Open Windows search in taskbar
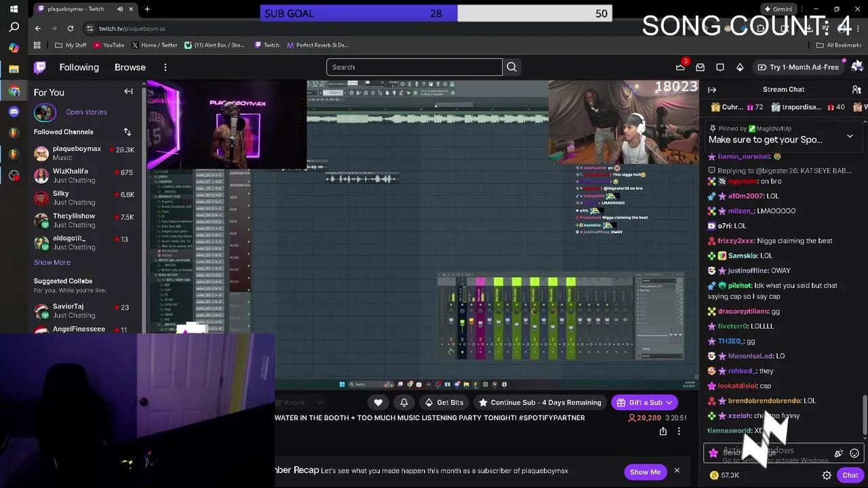868x488 pixels. tap(14, 28)
